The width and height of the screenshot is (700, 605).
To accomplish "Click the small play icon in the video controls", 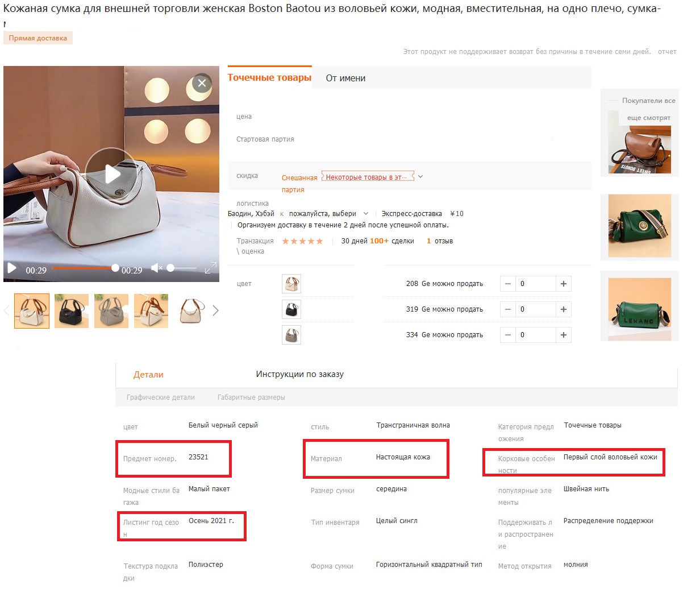I will click(x=12, y=268).
